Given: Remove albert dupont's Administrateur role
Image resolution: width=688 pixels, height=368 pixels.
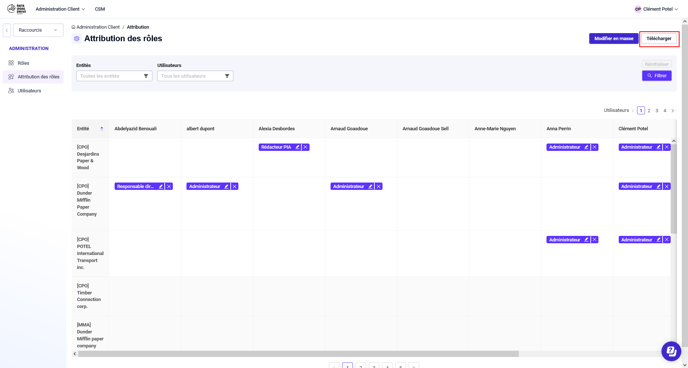Looking at the screenshot, I should tap(235, 186).
